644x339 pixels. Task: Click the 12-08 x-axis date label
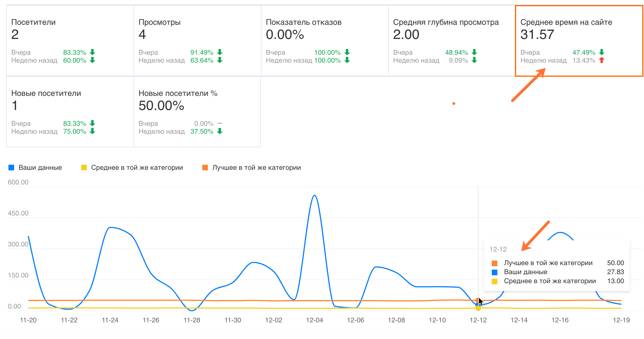point(396,320)
